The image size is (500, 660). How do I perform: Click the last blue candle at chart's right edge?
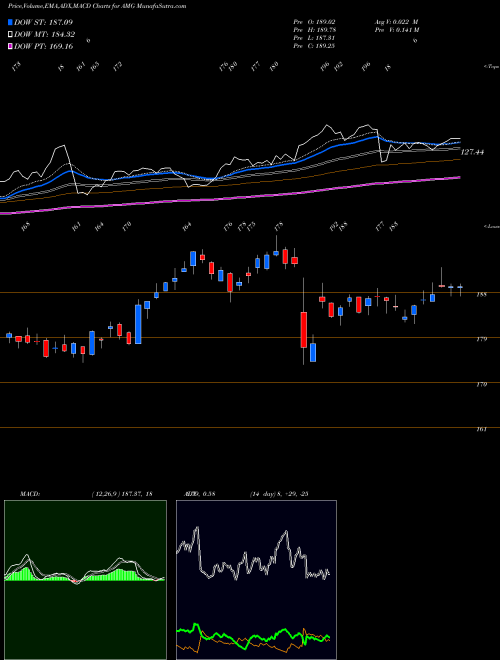point(460,287)
